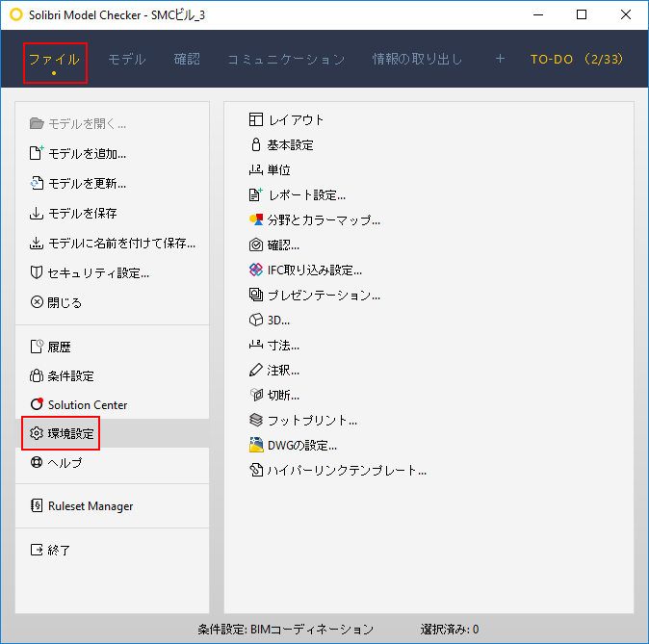Click the 注釈 pencil icon
The height and width of the screenshot is (644, 649).
256,370
